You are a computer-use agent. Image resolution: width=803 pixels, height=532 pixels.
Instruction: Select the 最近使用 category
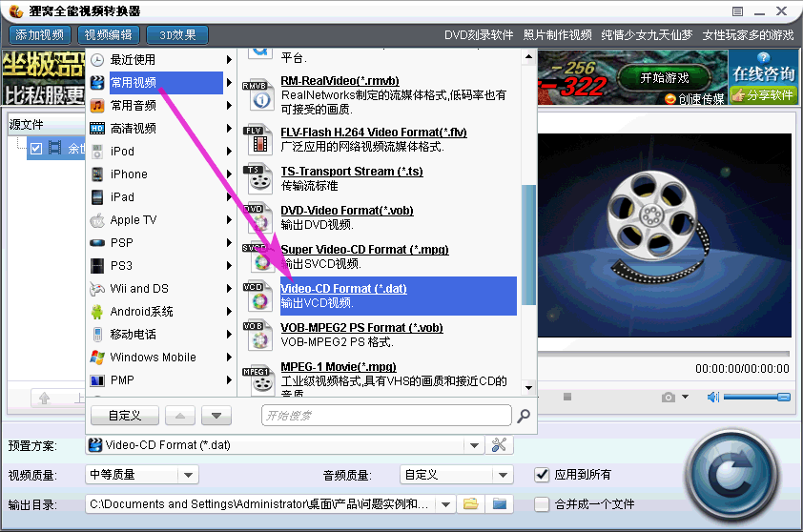[x=161, y=60]
